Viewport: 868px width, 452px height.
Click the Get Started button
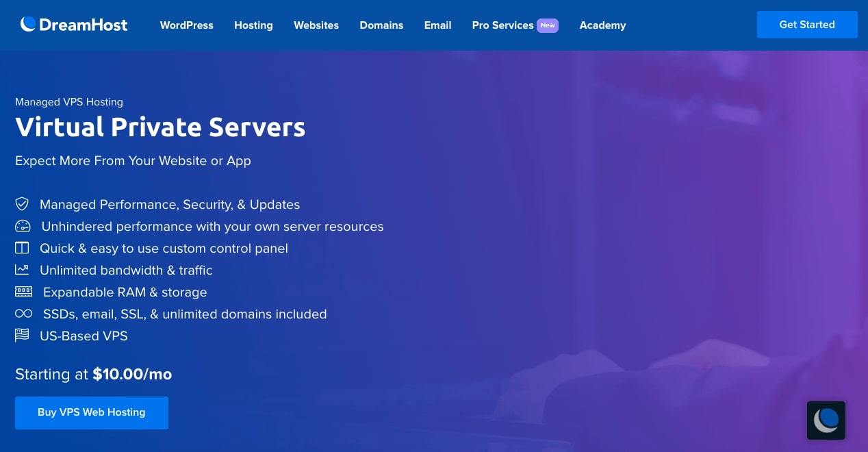click(x=807, y=25)
